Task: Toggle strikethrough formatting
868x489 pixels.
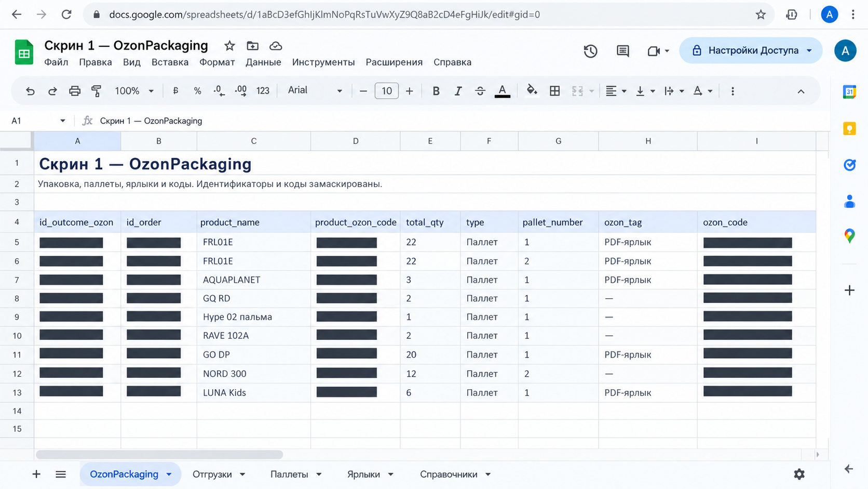Action: pos(480,91)
